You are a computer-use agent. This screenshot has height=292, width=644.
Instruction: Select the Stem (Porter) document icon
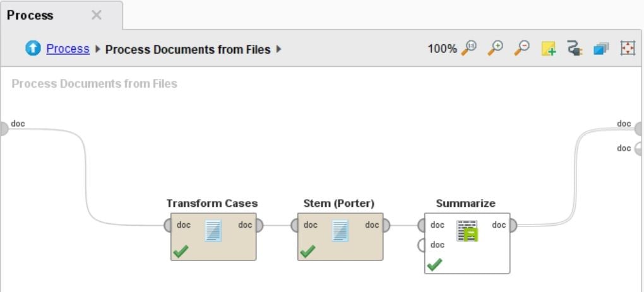tap(340, 230)
